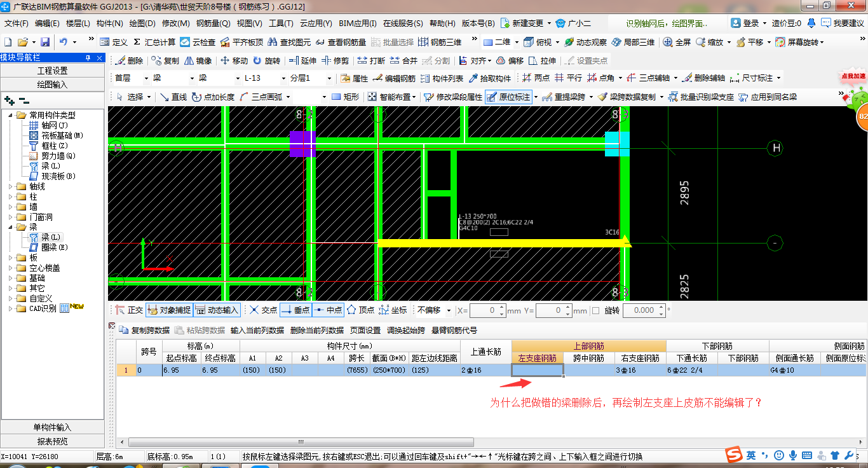The height and width of the screenshot is (468, 868).
Task: Click the 登录 login button
Action: (745, 23)
